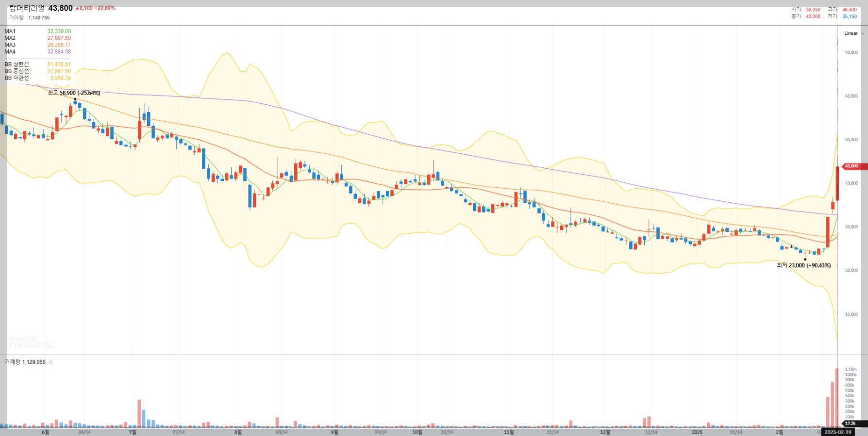Viewport: 868px width, 436px height.
Task: Select the MA3 28,209.17 legend row
Action: pyautogui.click(x=37, y=45)
